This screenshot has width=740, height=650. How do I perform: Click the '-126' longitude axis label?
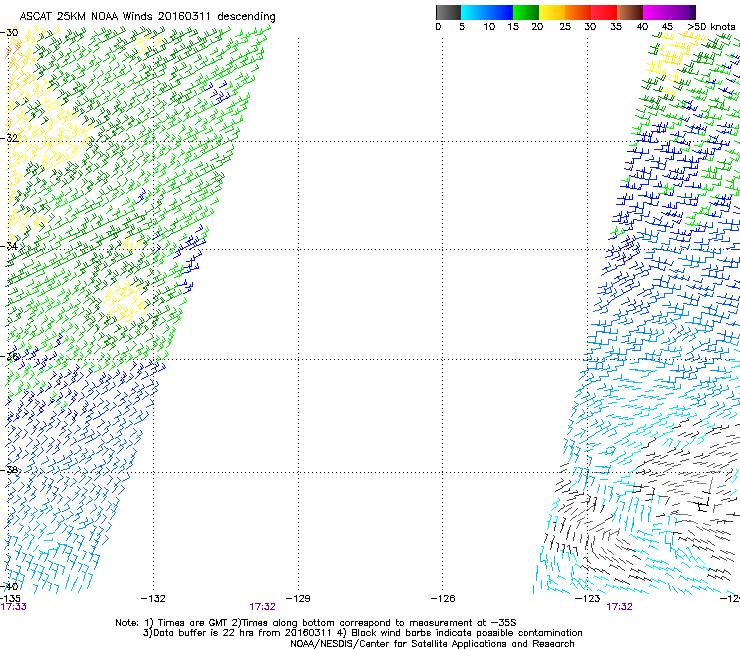coord(443,599)
